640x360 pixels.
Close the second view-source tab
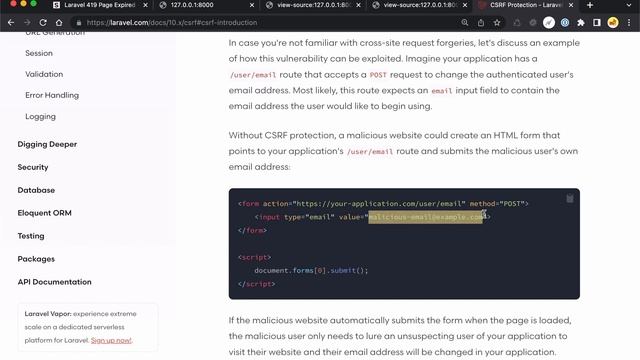click(x=465, y=5)
